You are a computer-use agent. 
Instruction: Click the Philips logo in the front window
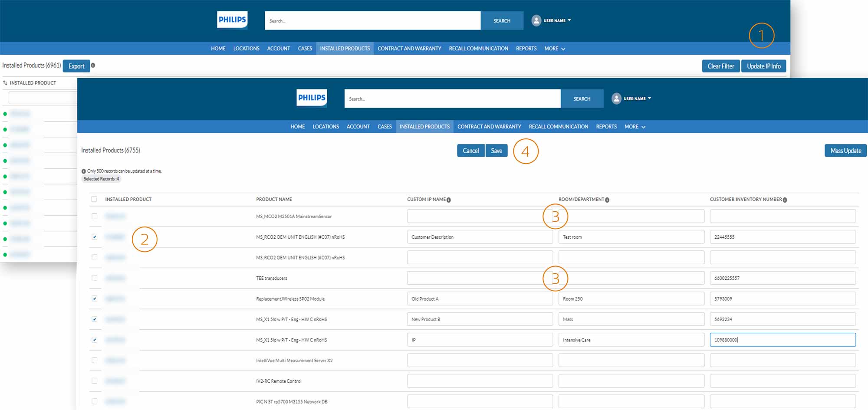(312, 98)
